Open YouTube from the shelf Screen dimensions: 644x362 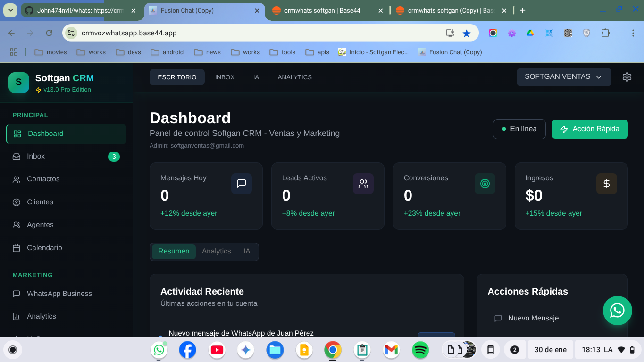(217, 350)
